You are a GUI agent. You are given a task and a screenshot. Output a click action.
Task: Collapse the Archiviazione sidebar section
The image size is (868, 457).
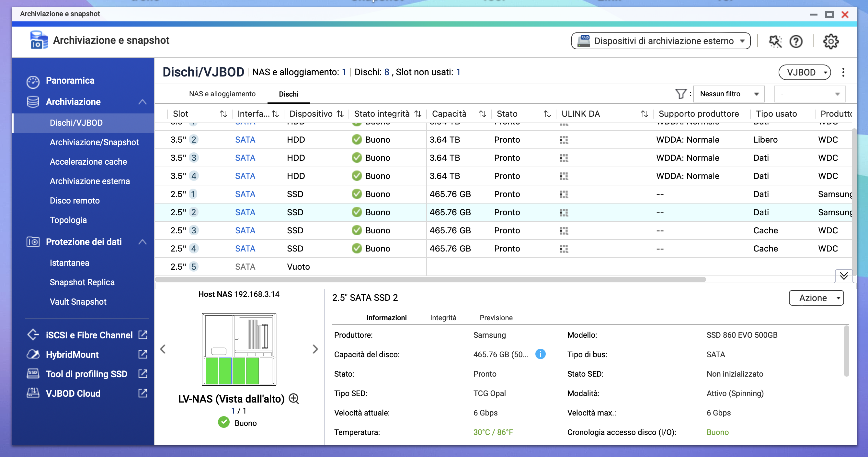pyautogui.click(x=142, y=101)
